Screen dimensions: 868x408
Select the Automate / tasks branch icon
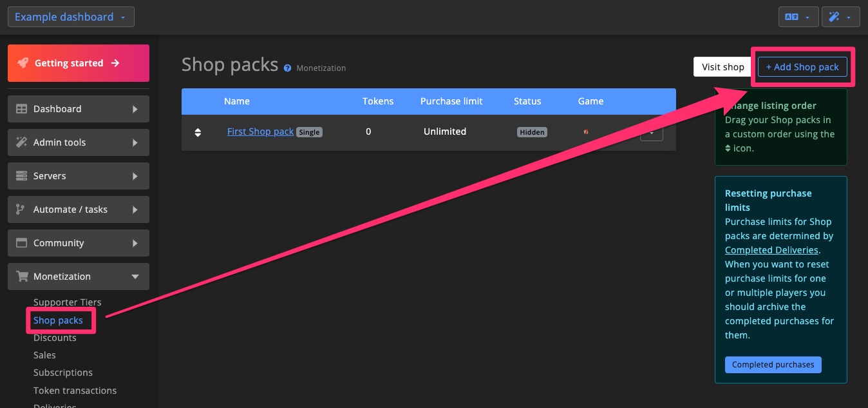coord(21,209)
